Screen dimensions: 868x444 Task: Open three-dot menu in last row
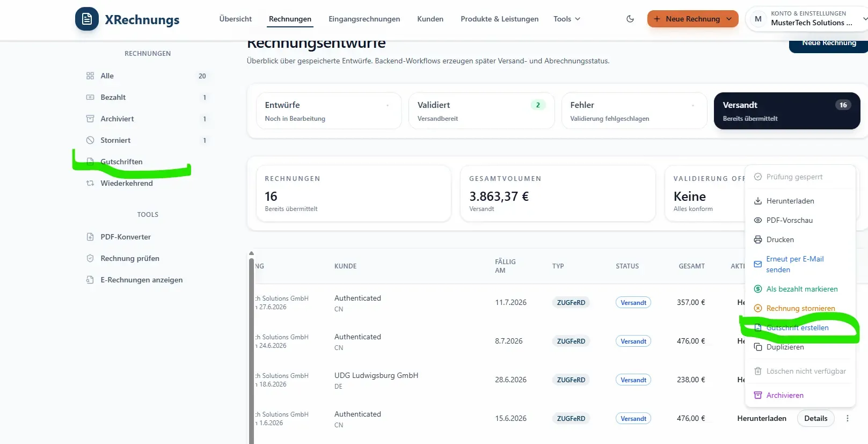[x=848, y=418]
